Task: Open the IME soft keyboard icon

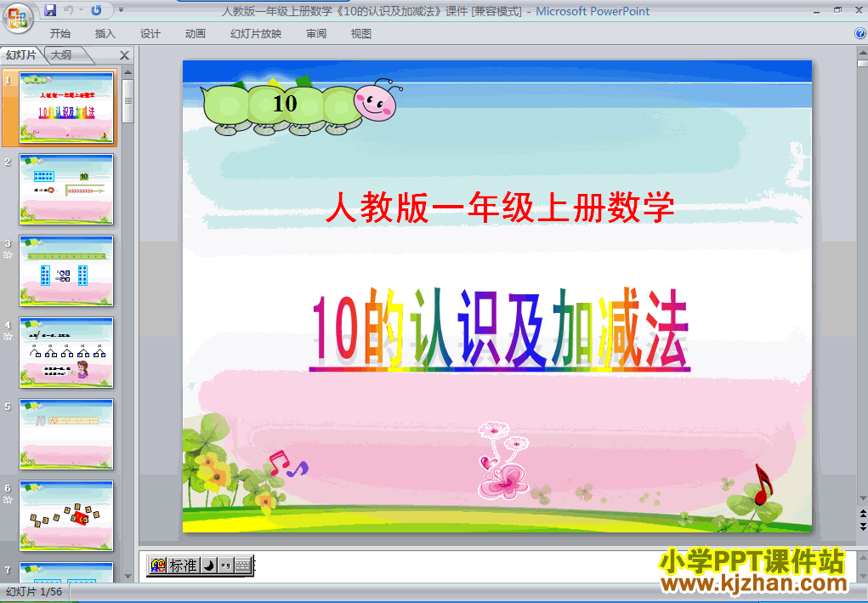Action: click(x=243, y=566)
